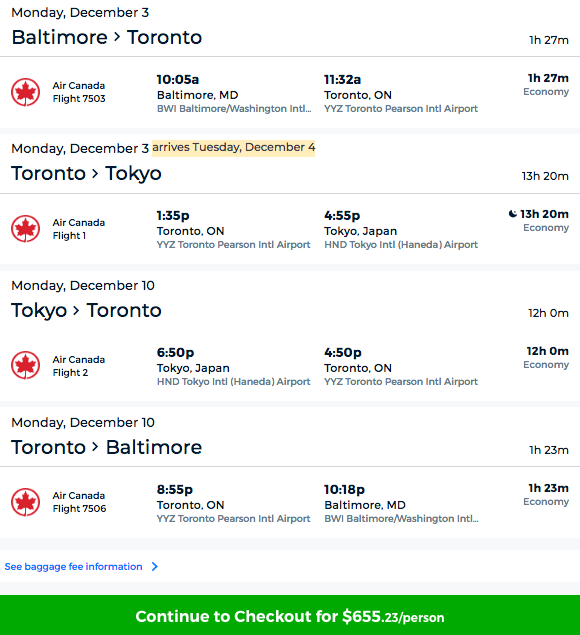Click Flight 7506 label text
This screenshot has width=580, height=635.
pyautogui.click(x=79, y=509)
